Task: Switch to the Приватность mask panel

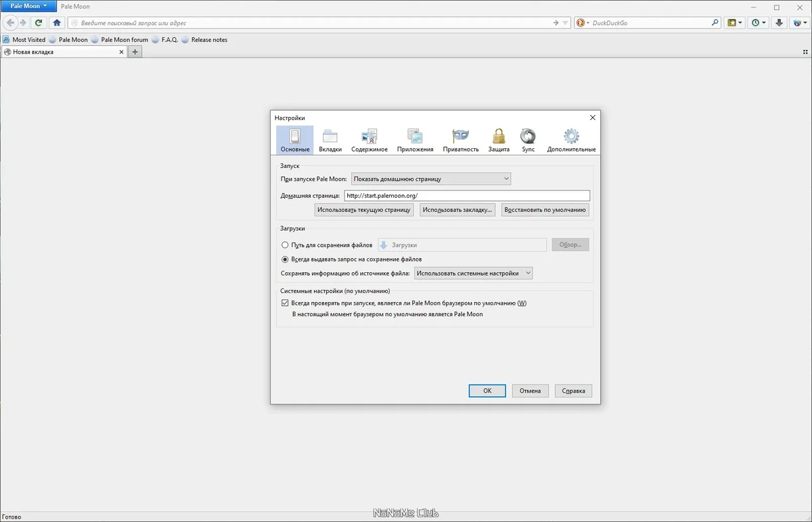Action: [461, 140]
